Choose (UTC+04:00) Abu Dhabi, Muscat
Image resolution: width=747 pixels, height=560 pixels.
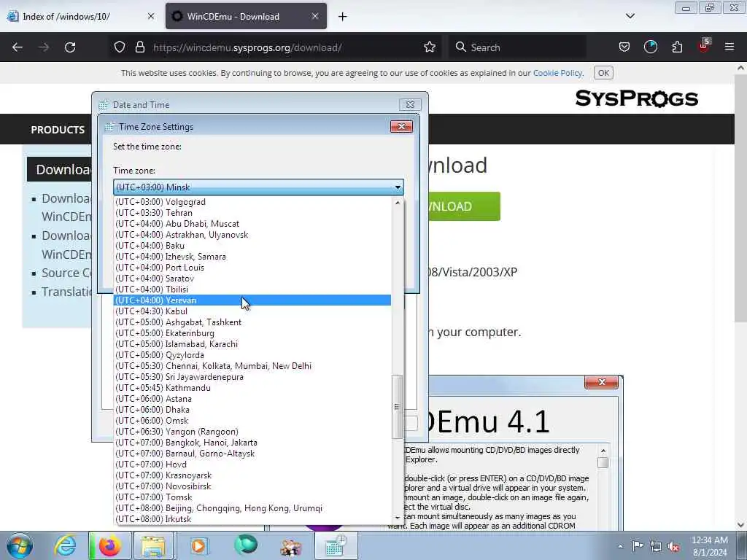(x=252, y=224)
